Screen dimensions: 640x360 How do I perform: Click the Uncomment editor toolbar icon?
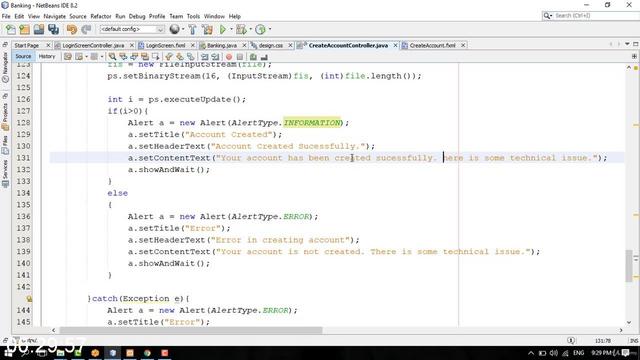tap(264, 57)
